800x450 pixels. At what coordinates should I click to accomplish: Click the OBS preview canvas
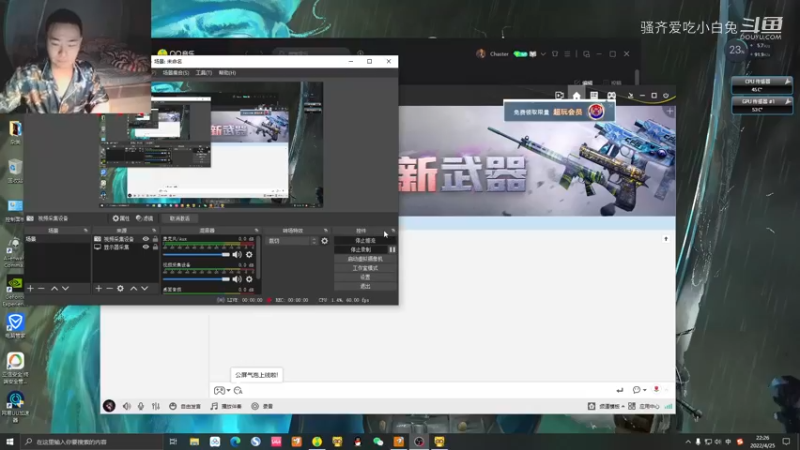tap(211, 144)
